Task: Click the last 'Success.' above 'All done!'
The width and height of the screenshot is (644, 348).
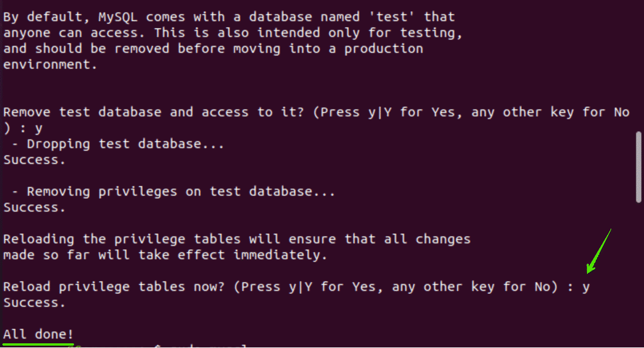Action: 34,303
